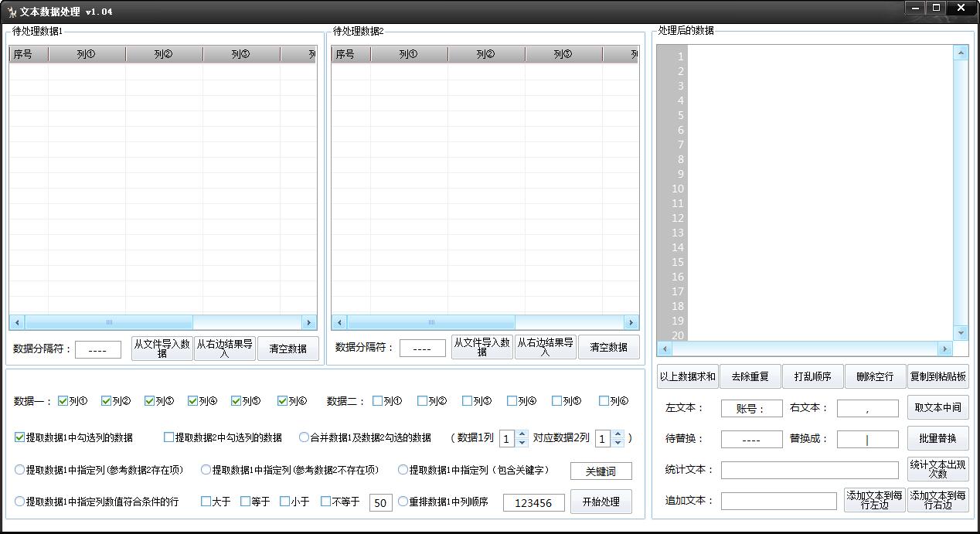980x534 pixels.
Task: Click 从右边结果导入 under 待处理数据2
Action: tap(546, 347)
